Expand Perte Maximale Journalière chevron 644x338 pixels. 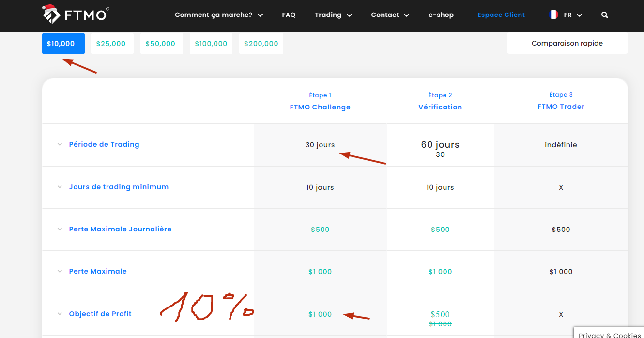(60, 229)
